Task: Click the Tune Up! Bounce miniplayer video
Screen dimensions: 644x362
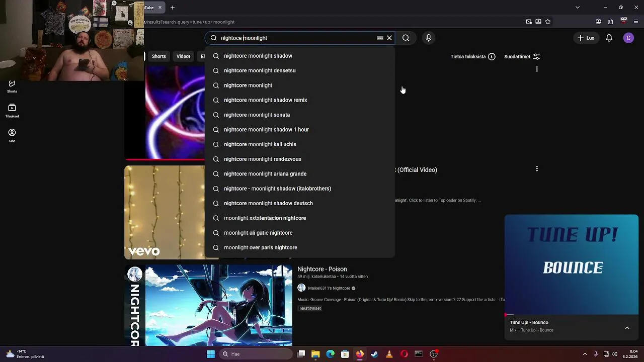Action: pyautogui.click(x=572, y=265)
